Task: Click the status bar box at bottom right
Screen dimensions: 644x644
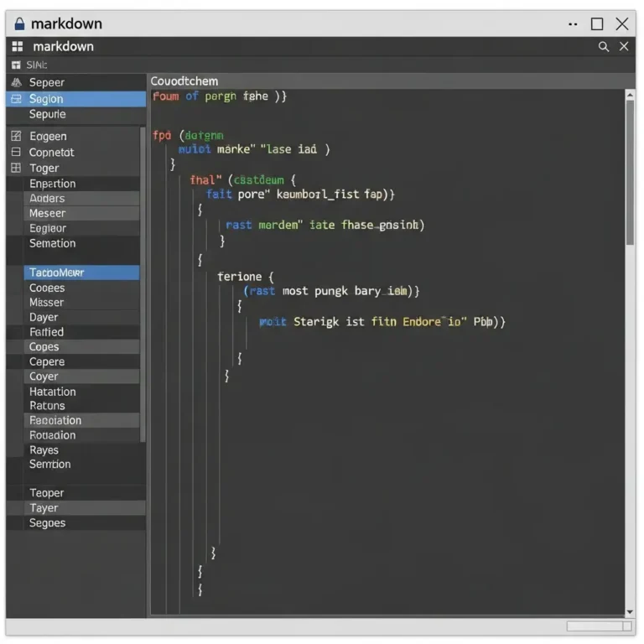Action: coord(599,626)
